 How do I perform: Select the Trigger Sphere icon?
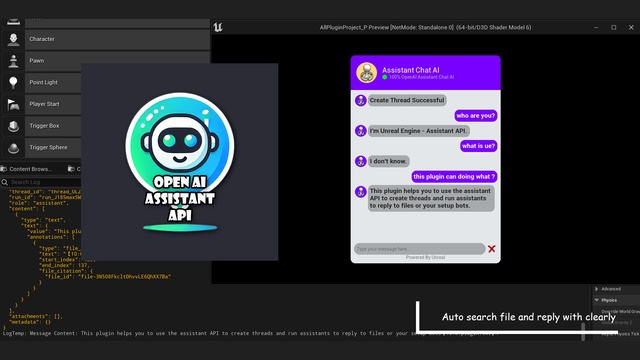[13, 147]
